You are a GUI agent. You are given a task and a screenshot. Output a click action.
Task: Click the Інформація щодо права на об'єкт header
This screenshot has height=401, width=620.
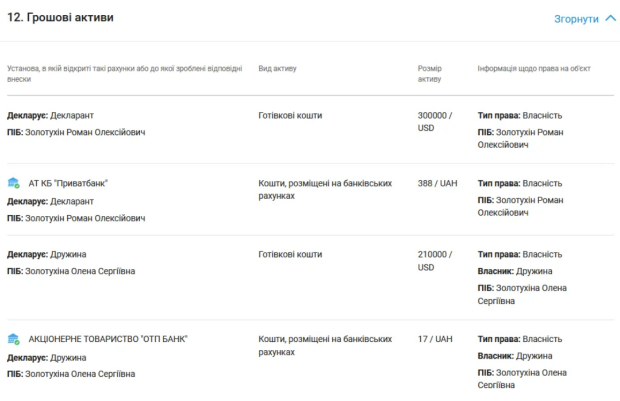pos(534,68)
